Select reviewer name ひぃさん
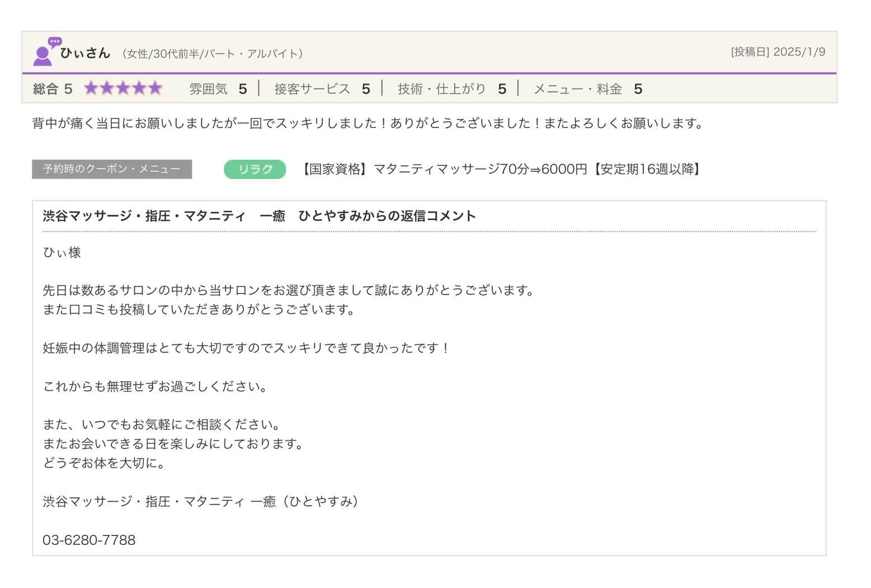The height and width of the screenshot is (588, 871). click(85, 53)
